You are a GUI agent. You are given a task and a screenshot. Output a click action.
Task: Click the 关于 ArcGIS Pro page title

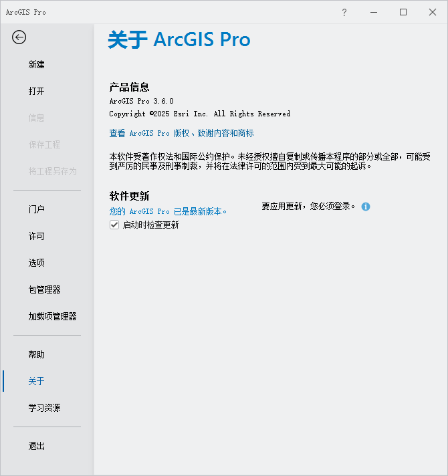tap(179, 39)
